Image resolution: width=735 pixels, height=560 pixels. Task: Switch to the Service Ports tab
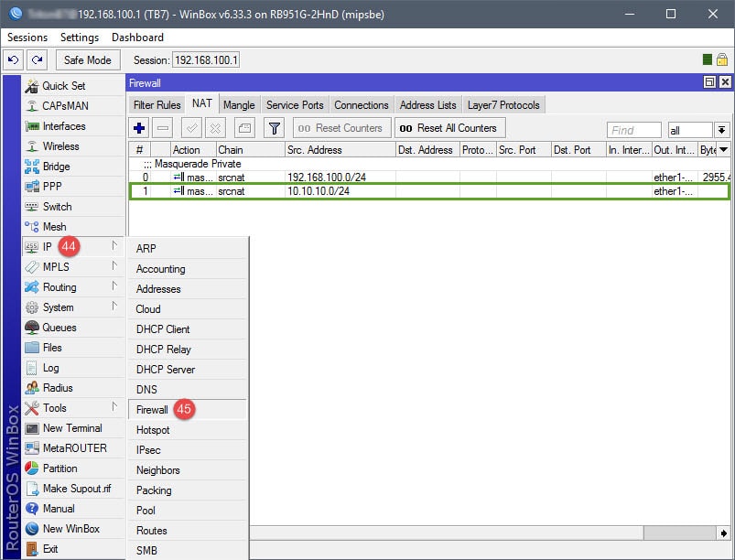click(295, 105)
